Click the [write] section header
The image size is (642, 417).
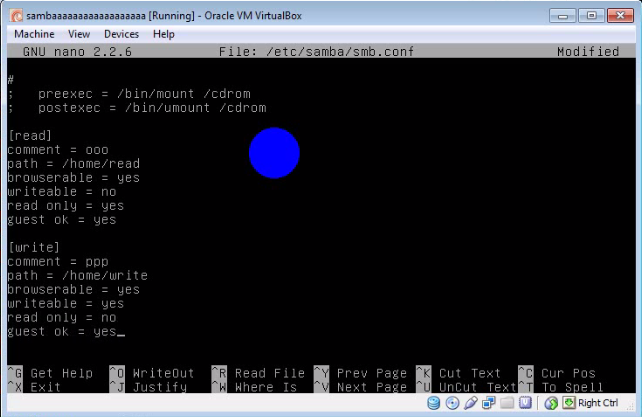tap(34, 247)
